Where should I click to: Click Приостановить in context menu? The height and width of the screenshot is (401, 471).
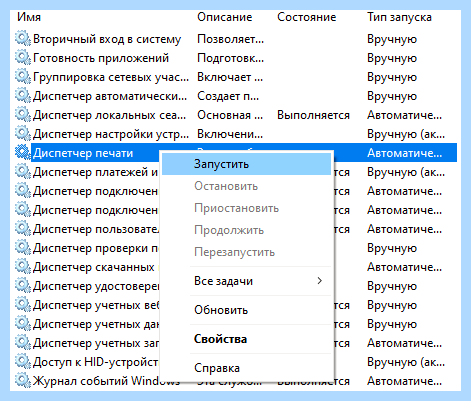246,208
